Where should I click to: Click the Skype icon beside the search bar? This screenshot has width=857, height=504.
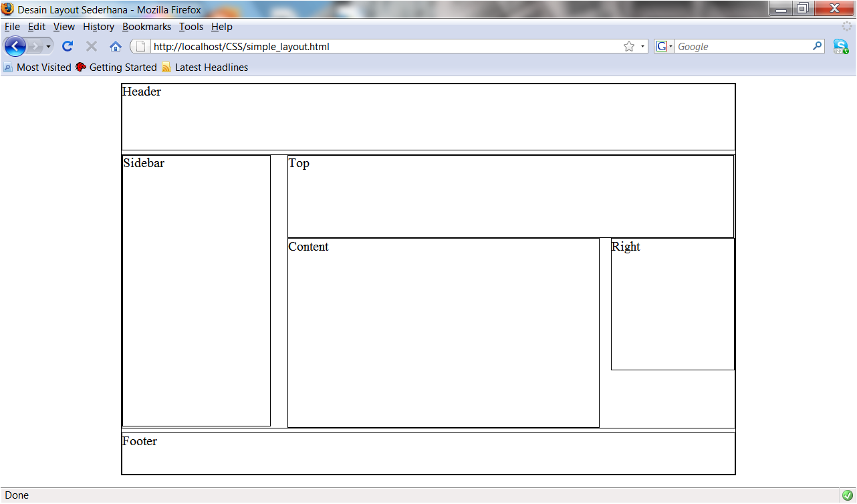[x=842, y=46]
